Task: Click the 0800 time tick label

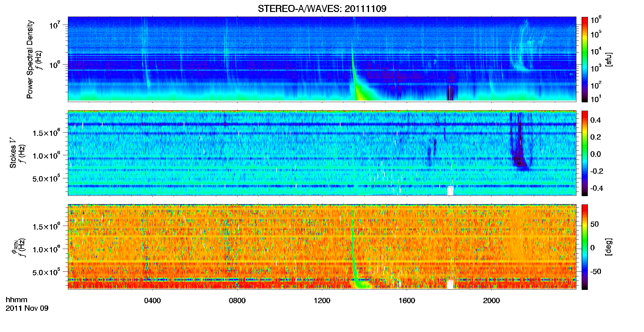Action: click(x=237, y=301)
